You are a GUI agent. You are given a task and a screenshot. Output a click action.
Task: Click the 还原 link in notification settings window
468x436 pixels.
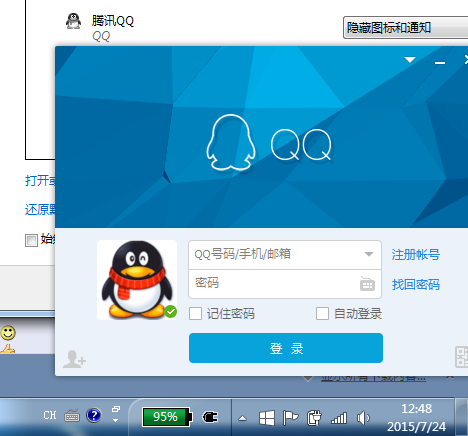40,210
